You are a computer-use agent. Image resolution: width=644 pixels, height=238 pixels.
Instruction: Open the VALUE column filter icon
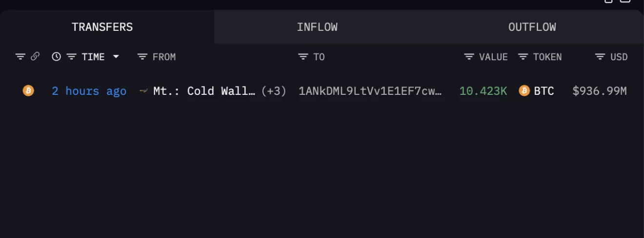pyautogui.click(x=469, y=57)
